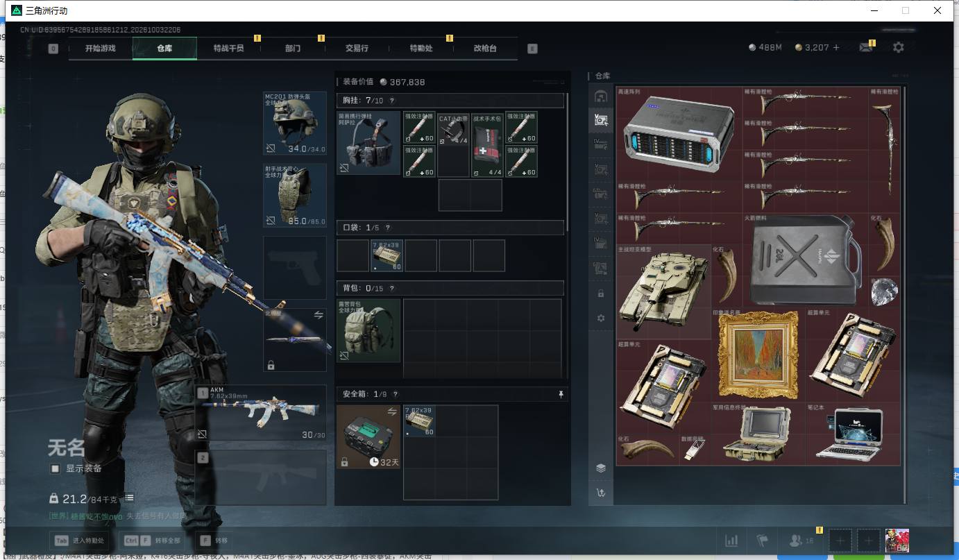Click the player avatar in bottom bar

[x=897, y=541]
